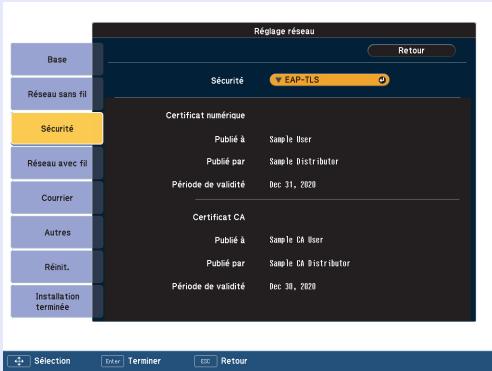Image resolution: width=492 pixels, height=371 pixels.
Task: Click the Sélection arrows icon in footer
Action: [x=19, y=361]
